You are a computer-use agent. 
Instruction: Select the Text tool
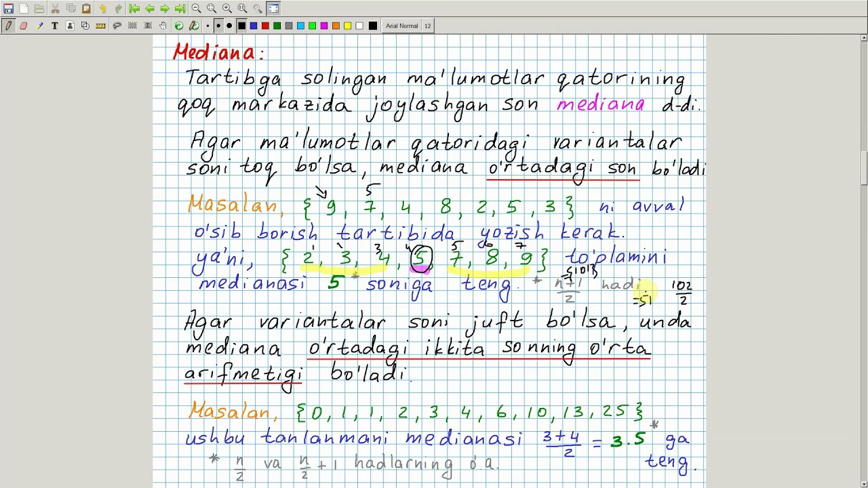(54, 26)
